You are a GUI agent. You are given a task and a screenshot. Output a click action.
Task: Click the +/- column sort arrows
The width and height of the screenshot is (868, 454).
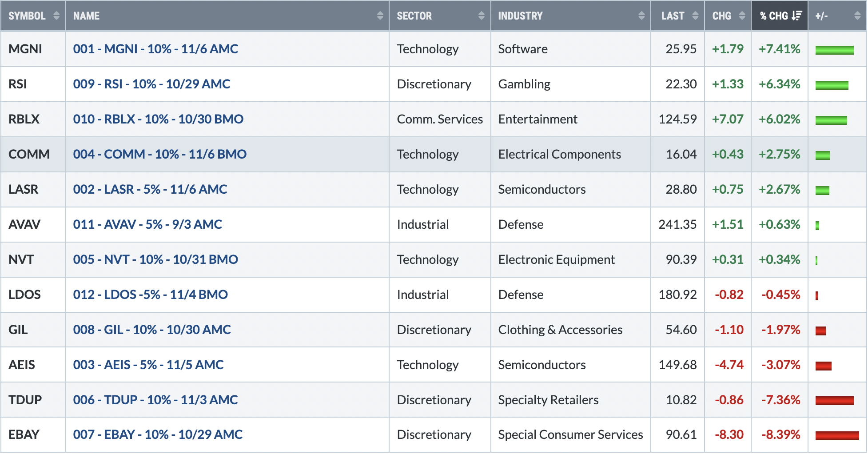click(x=857, y=16)
